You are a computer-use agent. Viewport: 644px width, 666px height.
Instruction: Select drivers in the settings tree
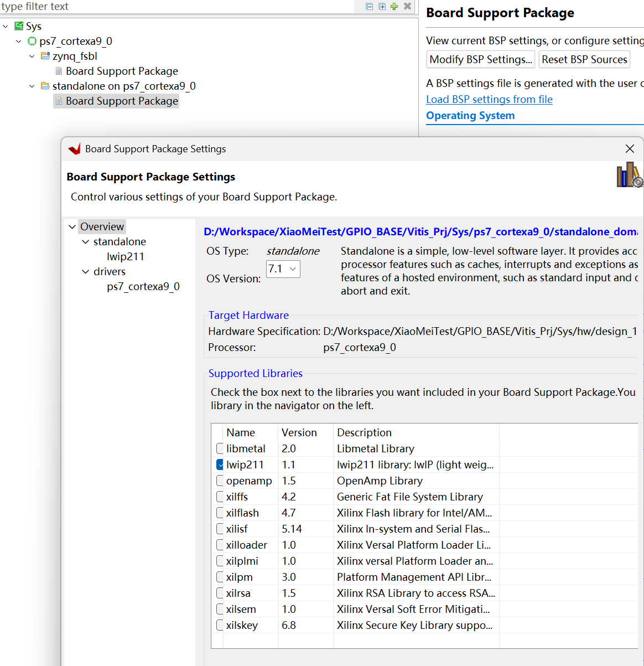(110, 271)
